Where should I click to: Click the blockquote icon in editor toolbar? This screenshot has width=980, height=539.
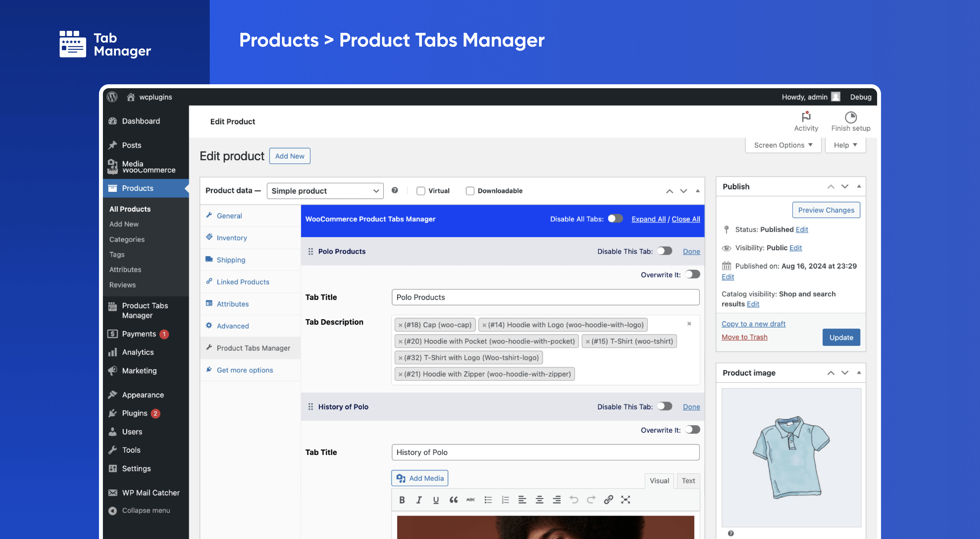(x=453, y=500)
